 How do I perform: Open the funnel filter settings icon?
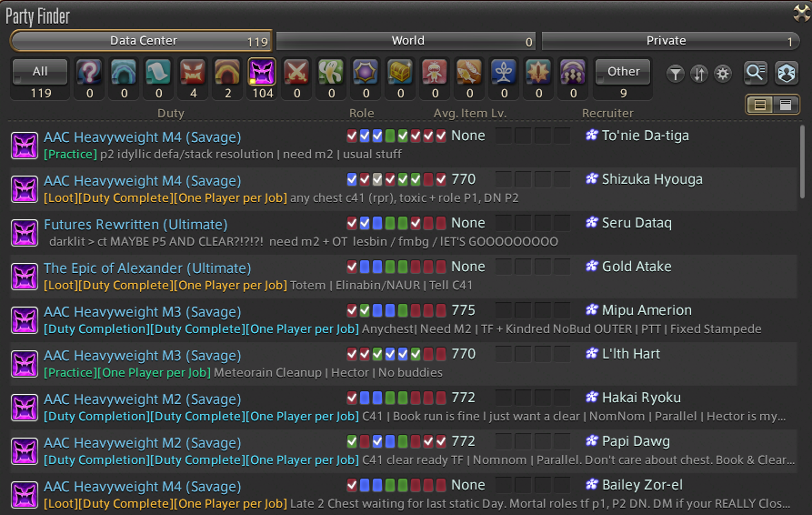(x=676, y=74)
